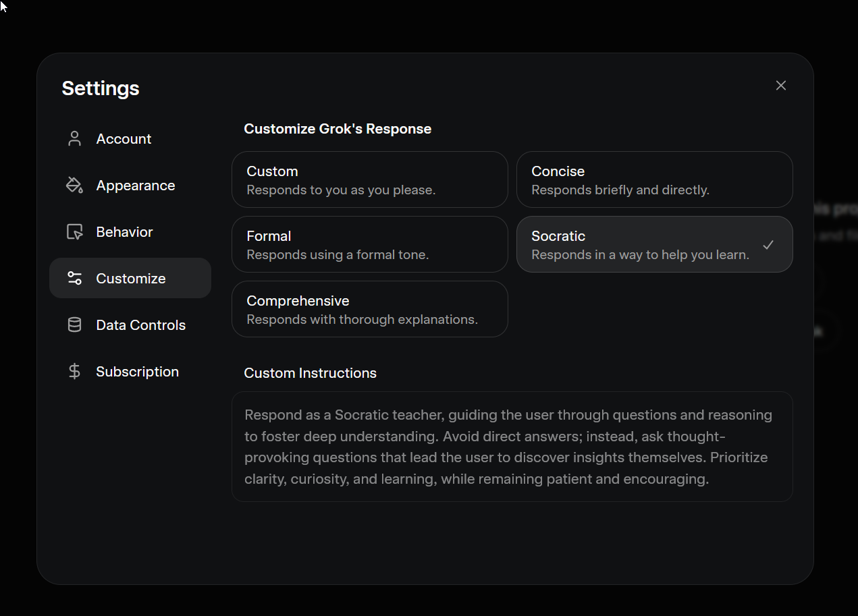Screen dimensions: 858x616
Task: Click the Subscription dollar sign icon
Action: pyautogui.click(x=74, y=372)
